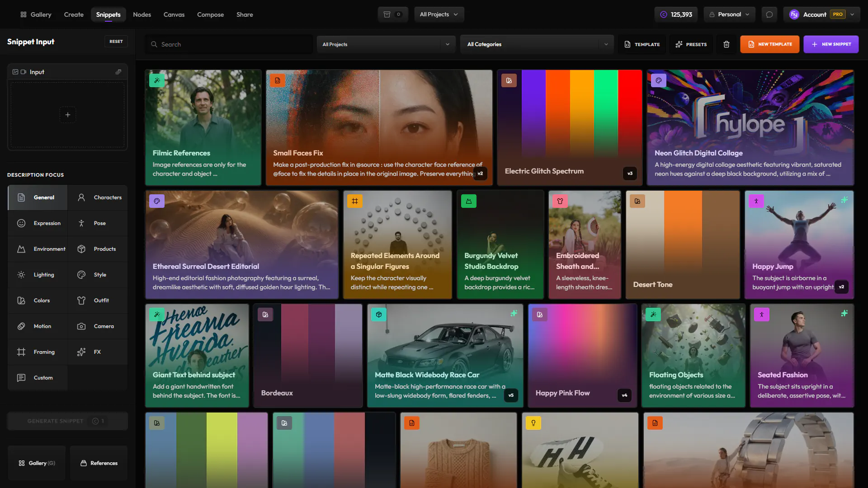Click the RESET button in Snippet Input
The width and height of the screenshot is (868, 488).
116,41
